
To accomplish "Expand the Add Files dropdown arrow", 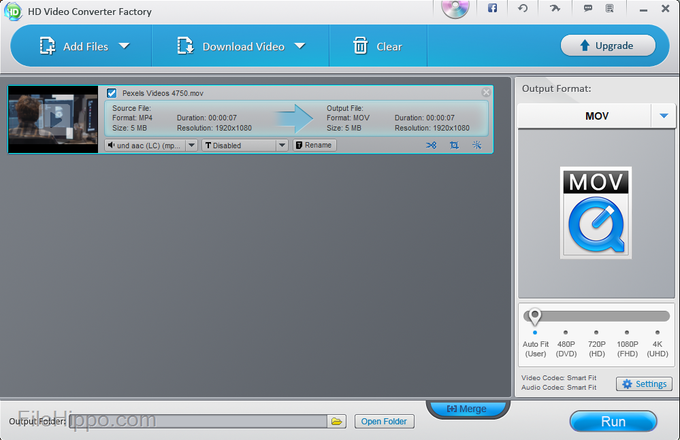I will tap(124, 46).
